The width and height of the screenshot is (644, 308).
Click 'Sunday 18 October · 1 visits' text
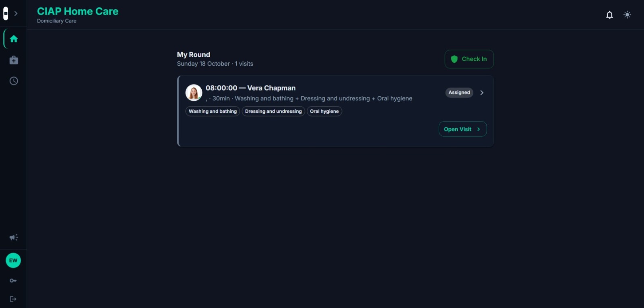[215, 64]
